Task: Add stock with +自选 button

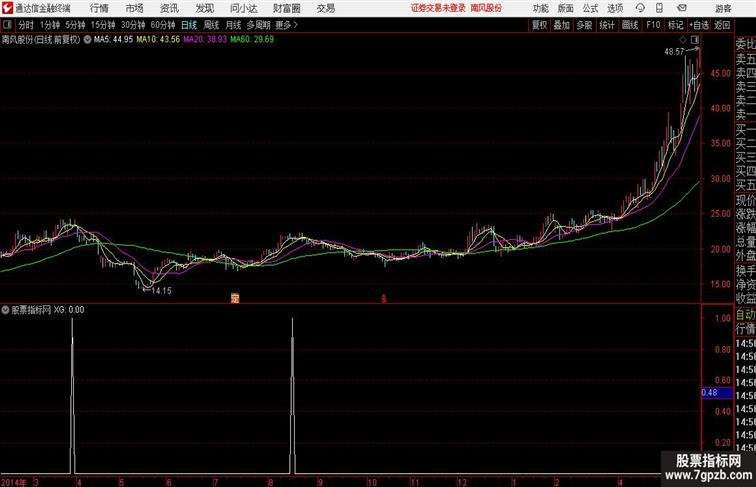Action: click(x=699, y=25)
